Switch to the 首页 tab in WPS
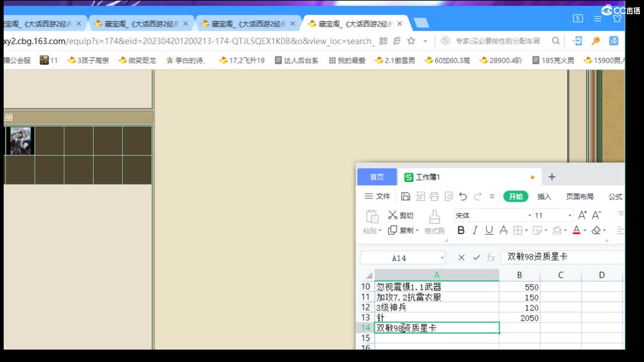This screenshot has width=644, height=362. (377, 177)
